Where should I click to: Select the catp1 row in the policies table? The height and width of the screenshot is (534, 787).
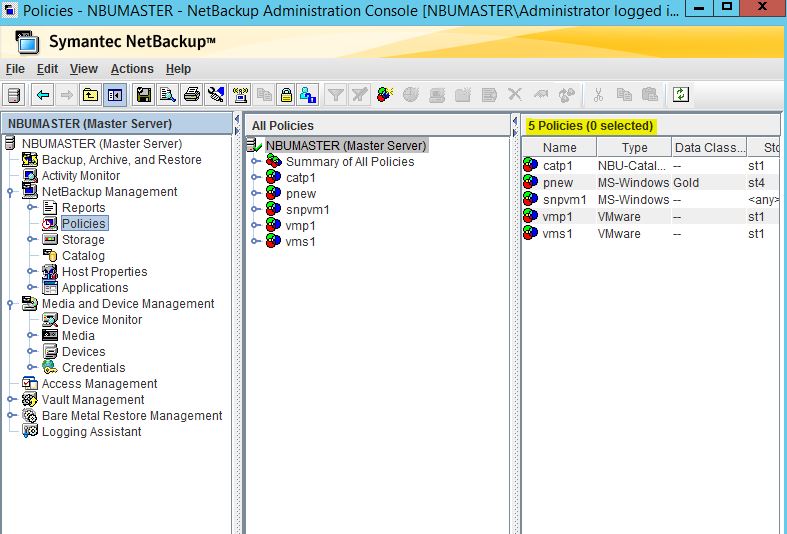pyautogui.click(x=650, y=166)
